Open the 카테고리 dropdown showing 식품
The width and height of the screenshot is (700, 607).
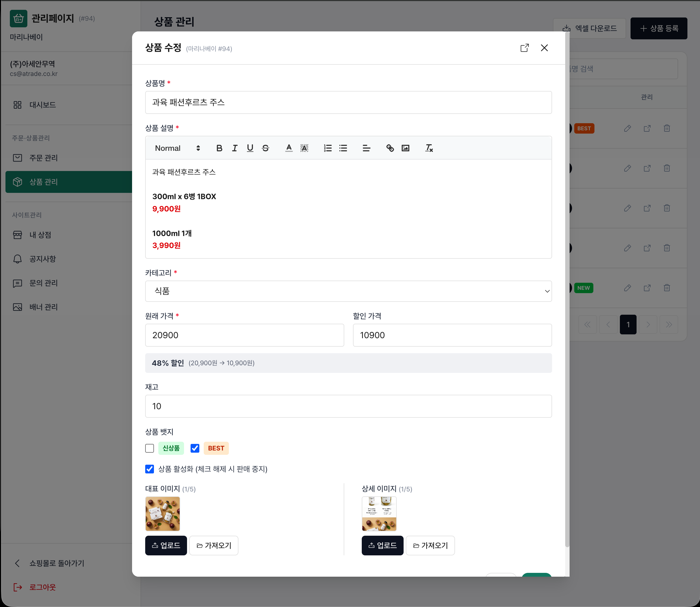coord(348,291)
